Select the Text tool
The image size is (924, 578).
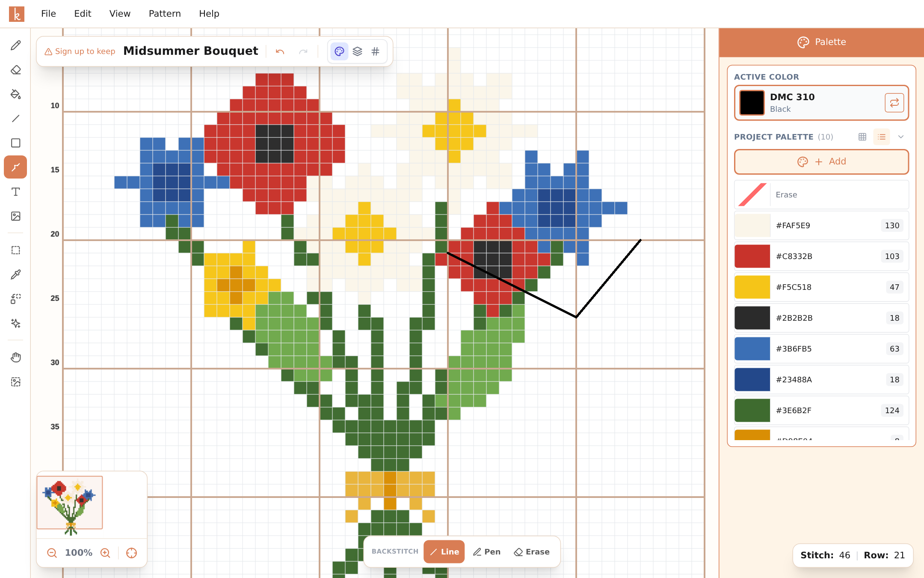coord(16,192)
